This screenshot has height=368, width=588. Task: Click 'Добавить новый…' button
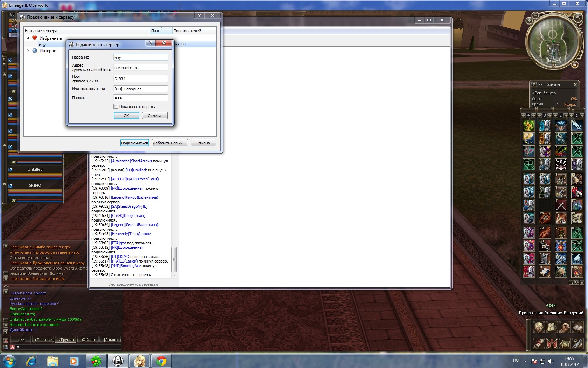tap(170, 143)
